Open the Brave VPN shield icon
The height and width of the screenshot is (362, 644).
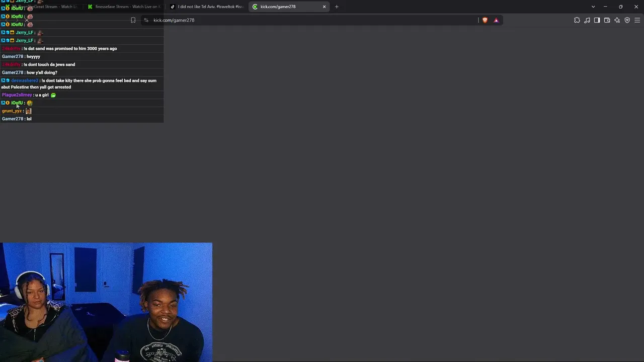(x=627, y=20)
